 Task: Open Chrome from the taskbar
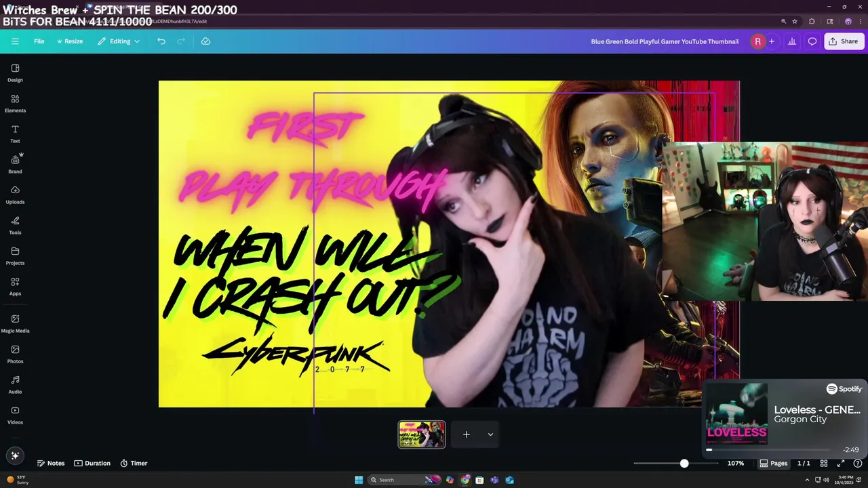pos(465,480)
